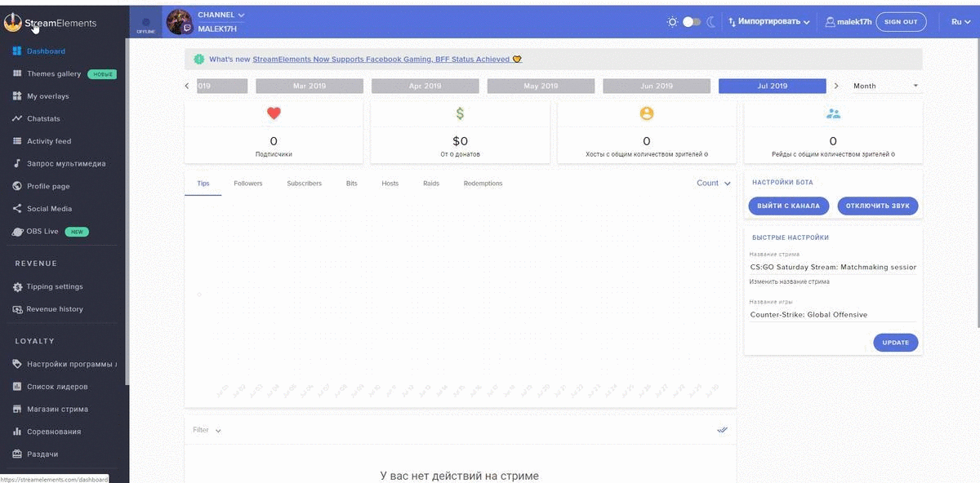Click the moon dark-mode icon
Image resolution: width=980 pixels, height=483 pixels.
711,22
